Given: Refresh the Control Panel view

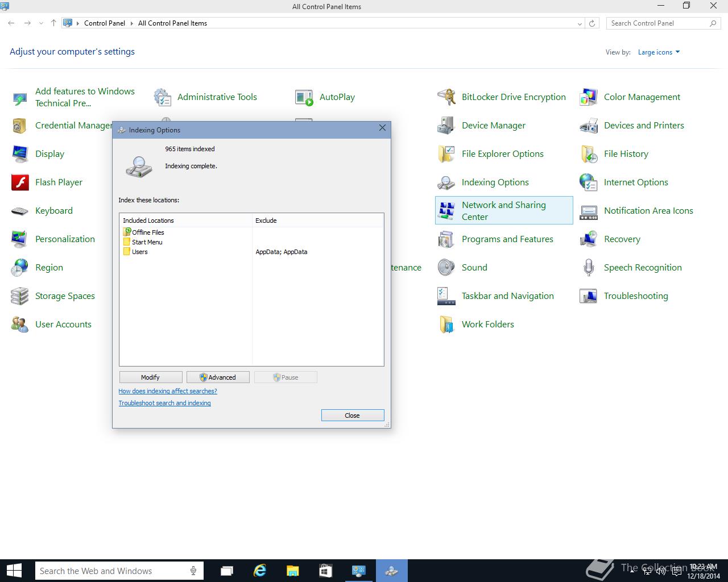Looking at the screenshot, I should tap(592, 23).
